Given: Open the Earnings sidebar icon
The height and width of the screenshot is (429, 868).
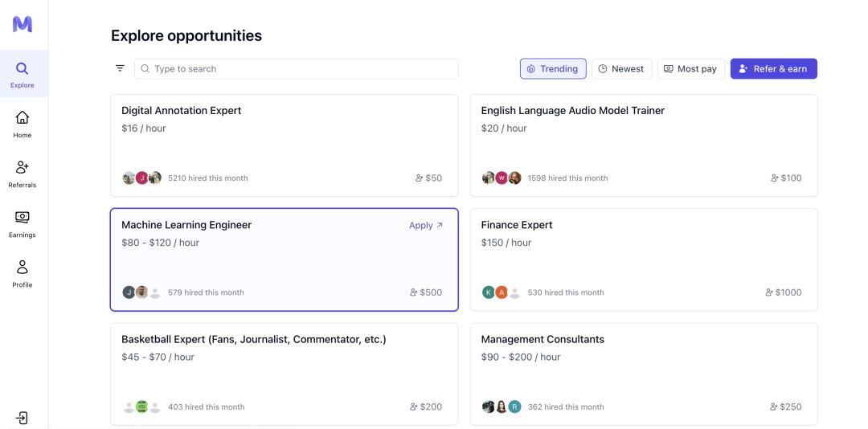Looking at the screenshot, I should (x=23, y=223).
